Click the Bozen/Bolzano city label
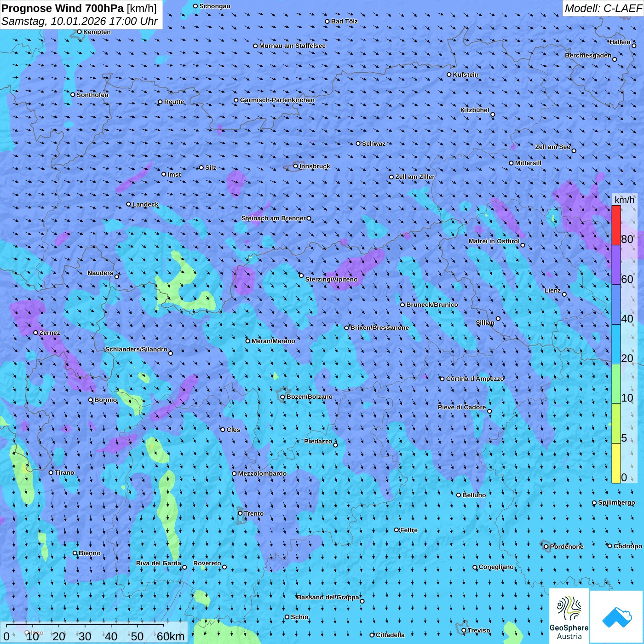644x644 pixels. coord(309,397)
